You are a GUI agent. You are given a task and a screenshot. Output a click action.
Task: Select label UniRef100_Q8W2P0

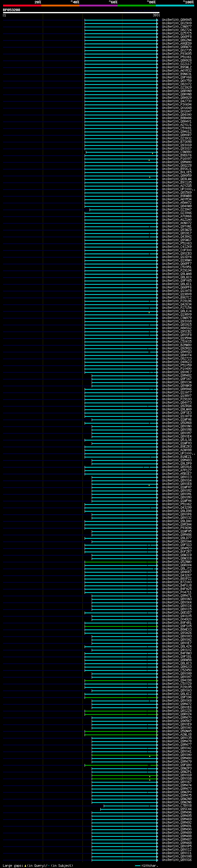177,792
